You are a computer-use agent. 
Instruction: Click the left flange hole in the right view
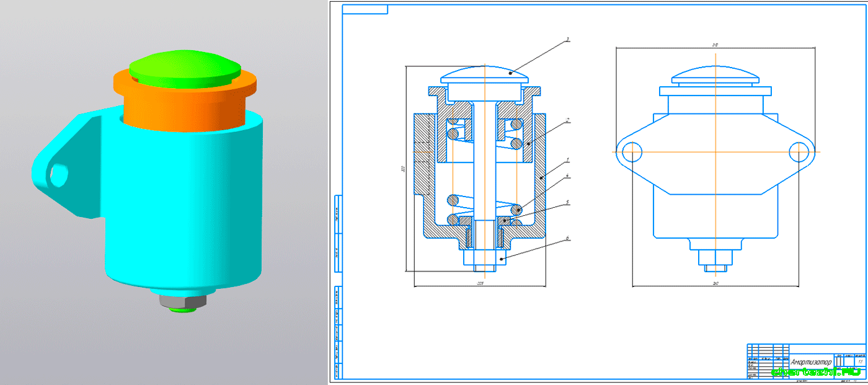(x=632, y=151)
